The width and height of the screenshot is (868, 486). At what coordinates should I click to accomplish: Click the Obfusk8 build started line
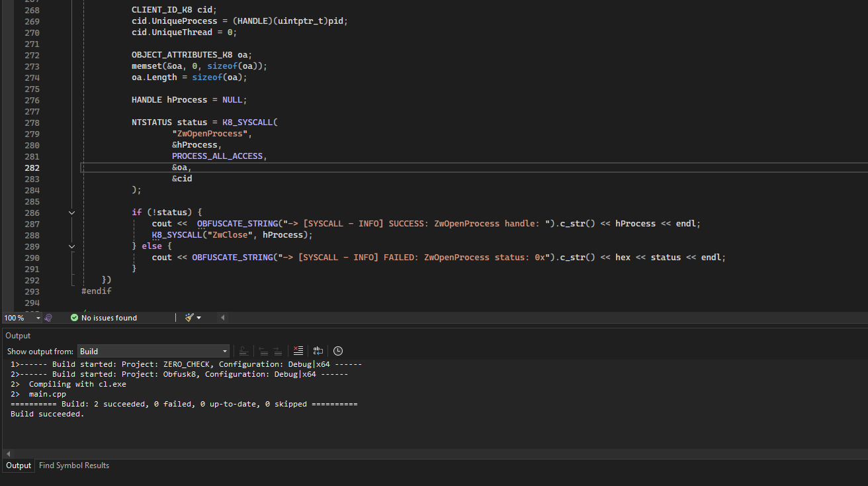179,374
